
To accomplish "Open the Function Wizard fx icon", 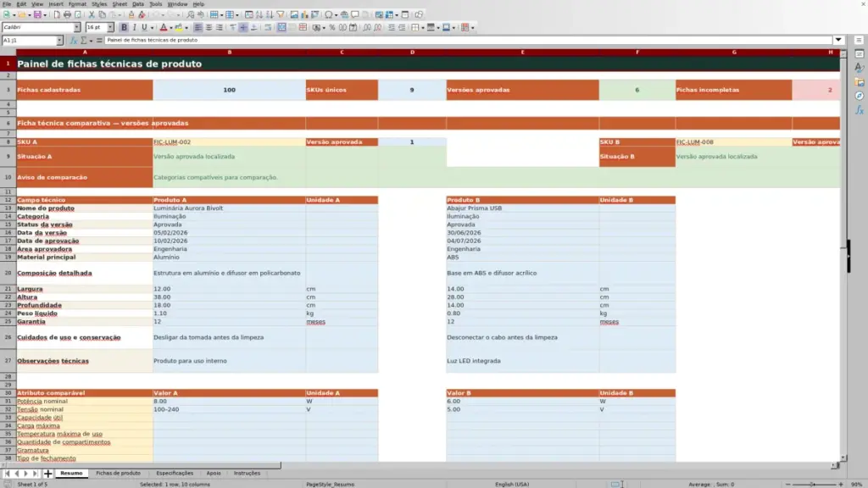I will tap(73, 41).
